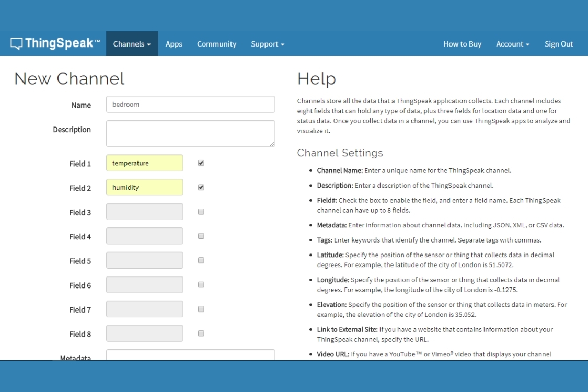Click the channel Name input field
Viewport: 588px width, 392px height.
pyautogui.click(x=190, y=105)
